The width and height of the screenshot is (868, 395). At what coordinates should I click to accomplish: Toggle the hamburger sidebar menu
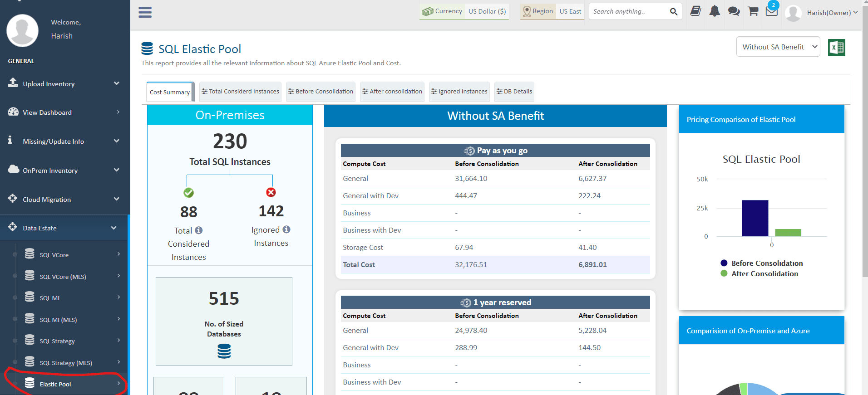[x=145, y=12]
